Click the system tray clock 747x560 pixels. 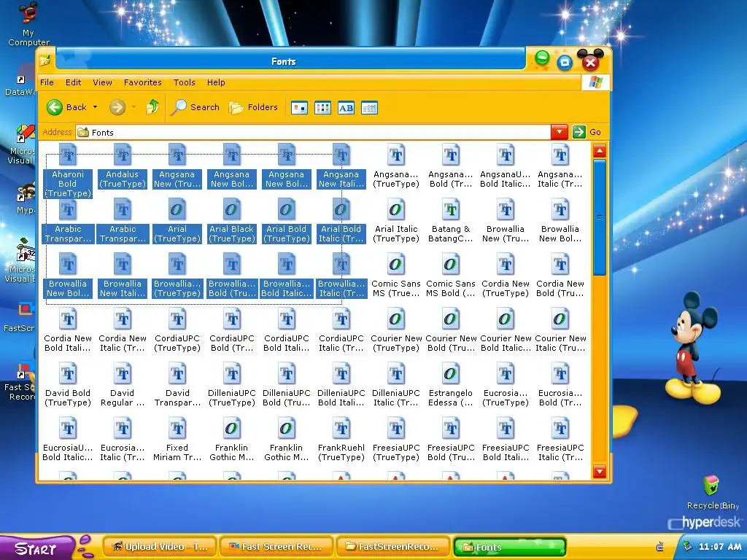(x=719, y=547)
